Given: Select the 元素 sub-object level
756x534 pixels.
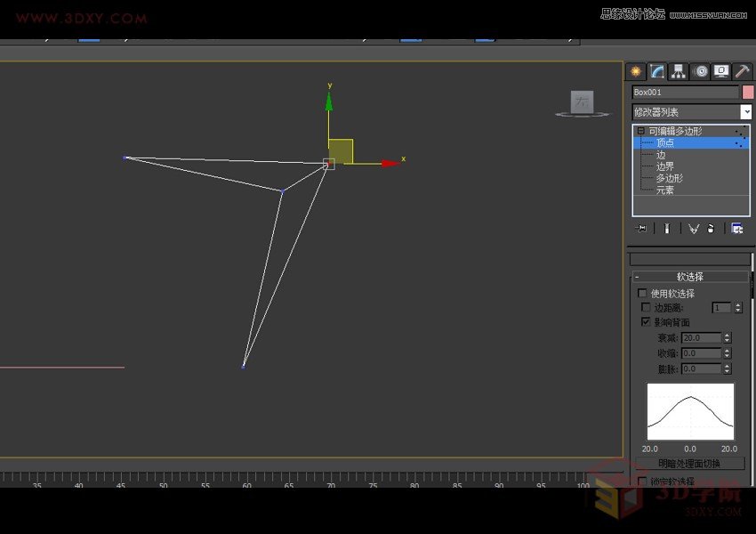Looking at the screenshot, I should pos(665,190).
